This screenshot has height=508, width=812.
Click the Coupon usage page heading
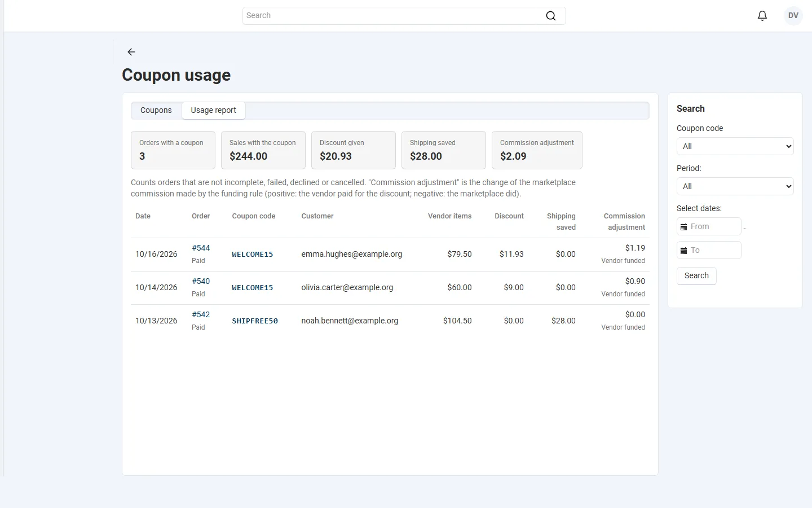click(176, 75)
